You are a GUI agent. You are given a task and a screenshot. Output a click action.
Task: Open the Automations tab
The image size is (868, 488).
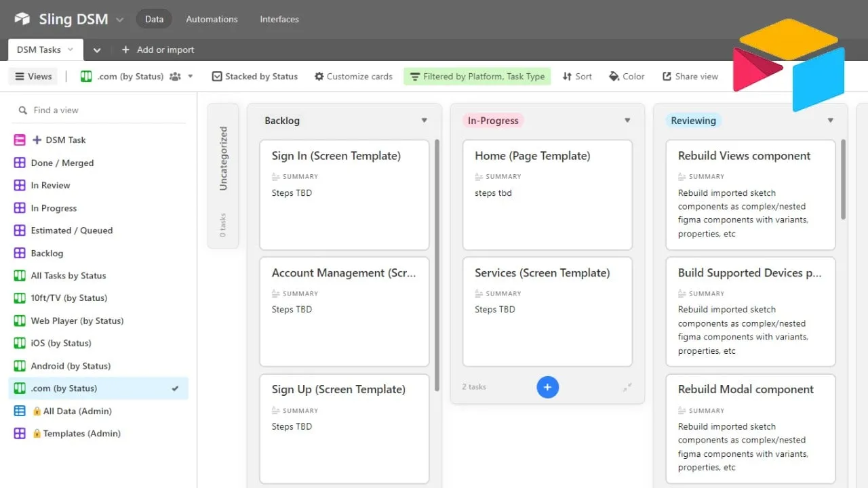pos(212,19)
